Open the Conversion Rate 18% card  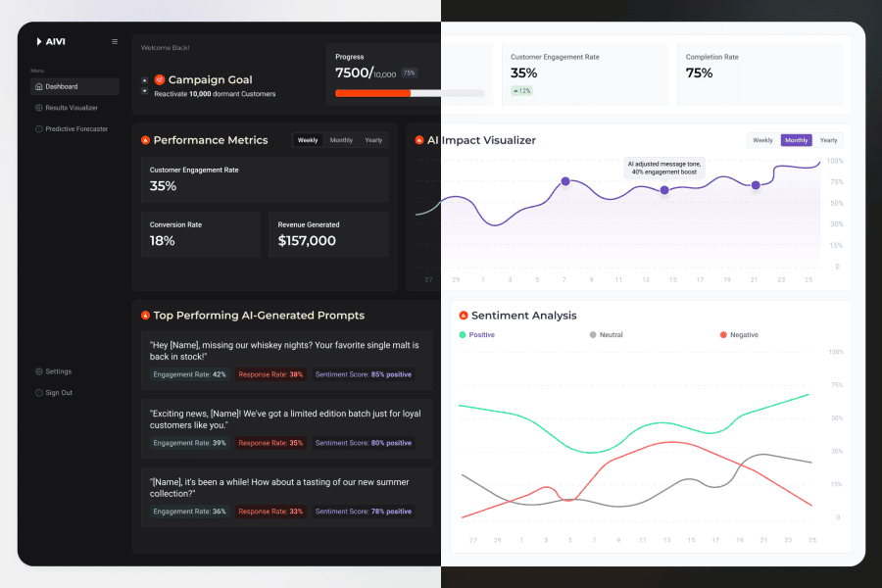click(x=201, y=234)
